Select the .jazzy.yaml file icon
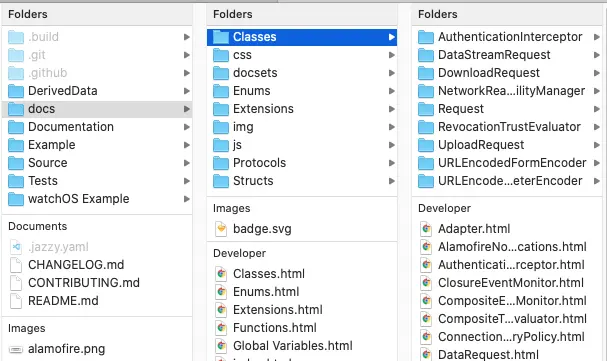Image resolution: width=607 pixels, height=361 pixels. pos(16,247)
